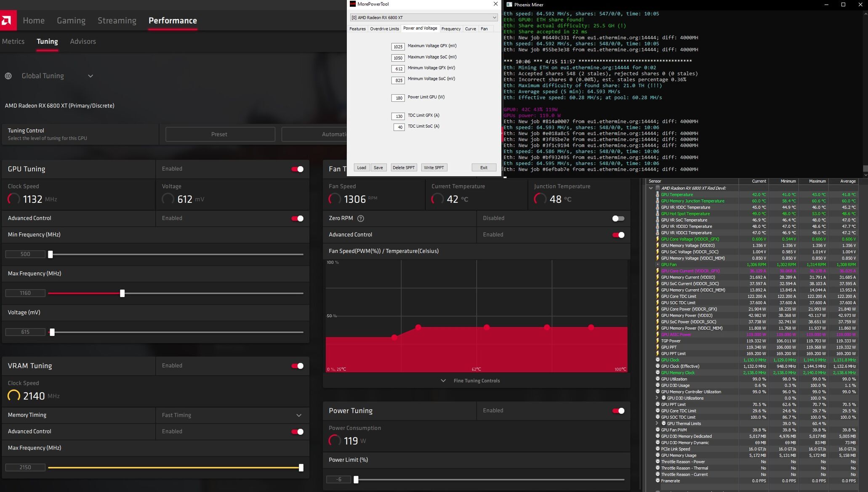Viewport: 868px width, 492px height.
Task: Click Save in MorePowerTool
Action: point(378,168)
